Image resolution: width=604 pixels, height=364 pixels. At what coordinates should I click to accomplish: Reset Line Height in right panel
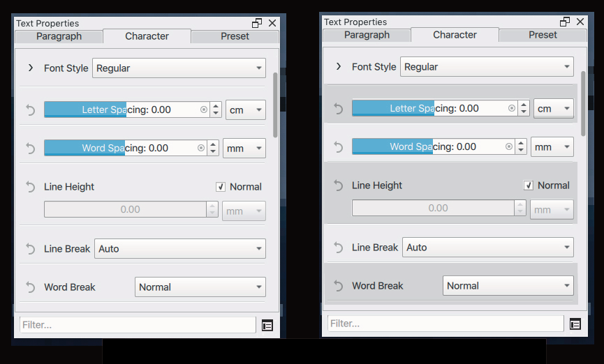[x=338, y=185]
